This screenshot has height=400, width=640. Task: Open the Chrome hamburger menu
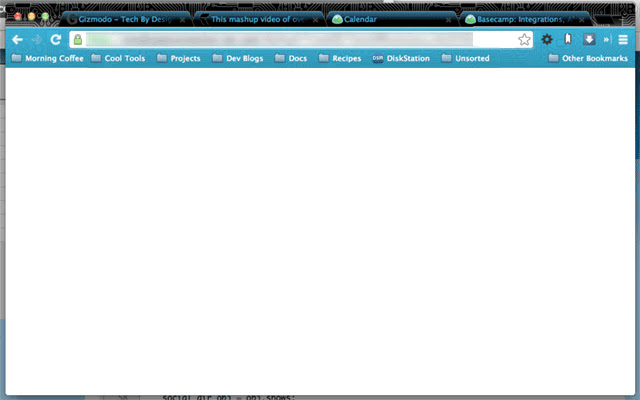click(x=623, y=40)
